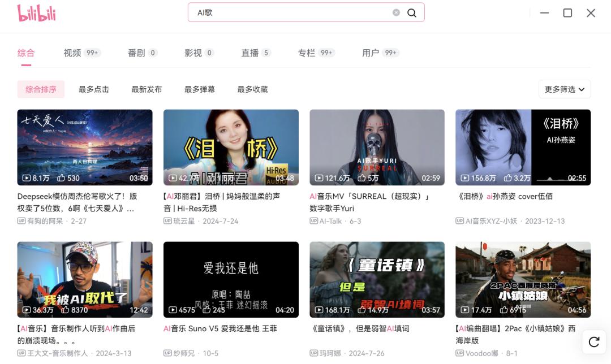611x364 pixels.
Task: Click play-count icon showing 168.1万
Action: (x=319, y=310)
